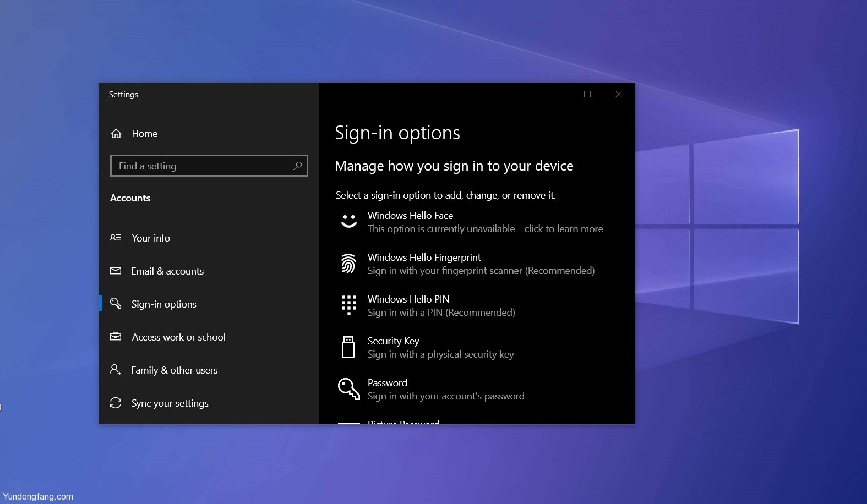Viewport: 867px width, 504px height.
Task: Click the Accounts section heading
Action: click(x=130, y=198)
